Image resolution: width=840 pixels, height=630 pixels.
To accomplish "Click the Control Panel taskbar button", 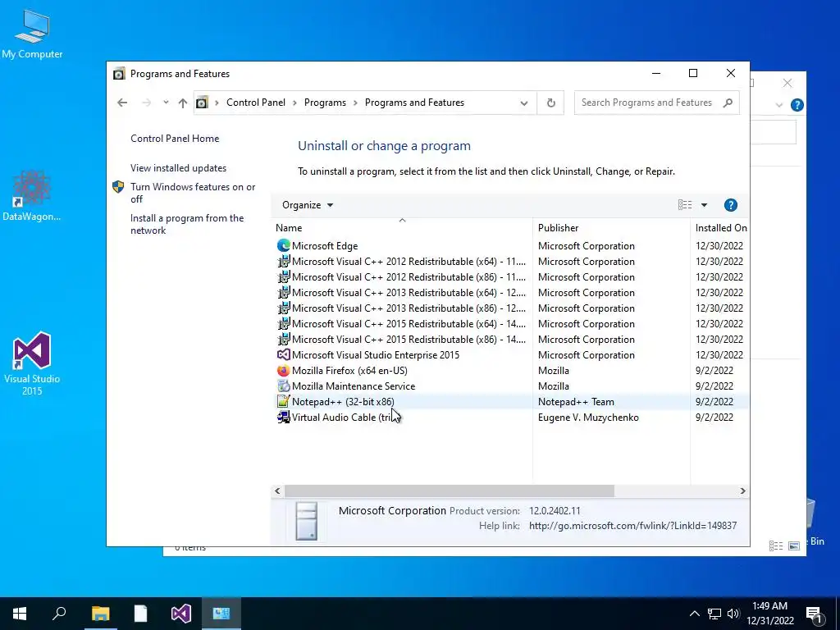I will pos(221,614).
